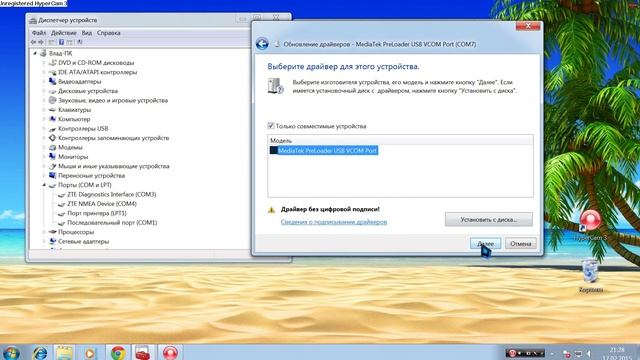Open the Действие menu
This screenshot has width=640, height=360.
tap(64, 33)
